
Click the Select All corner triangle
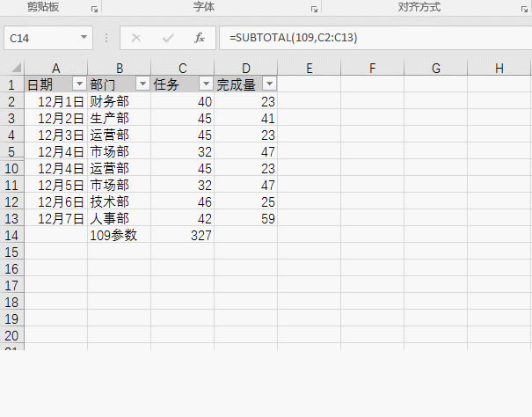(x=17, y=68)
